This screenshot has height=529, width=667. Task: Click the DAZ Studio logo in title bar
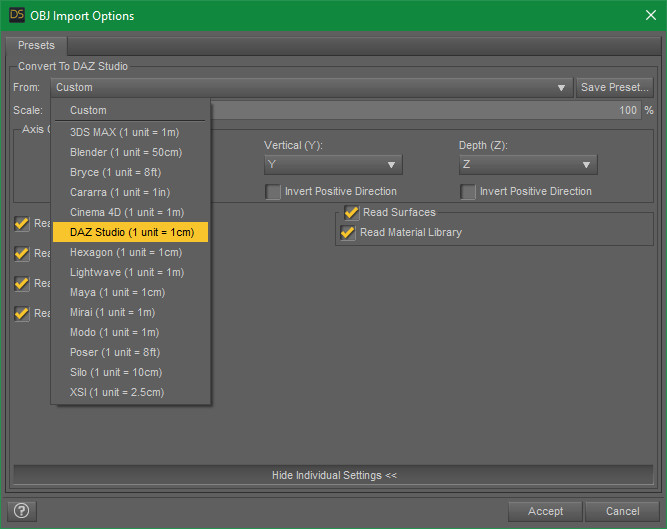pyautogui.click(x=17, y=15)
